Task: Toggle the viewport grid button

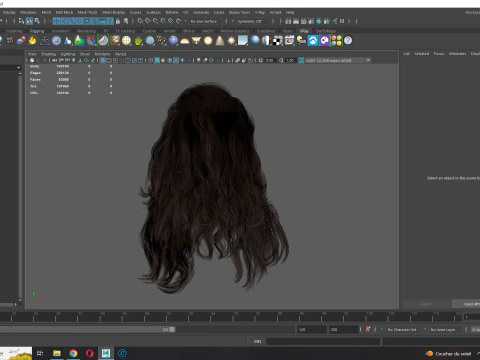Action: [103, 60]
